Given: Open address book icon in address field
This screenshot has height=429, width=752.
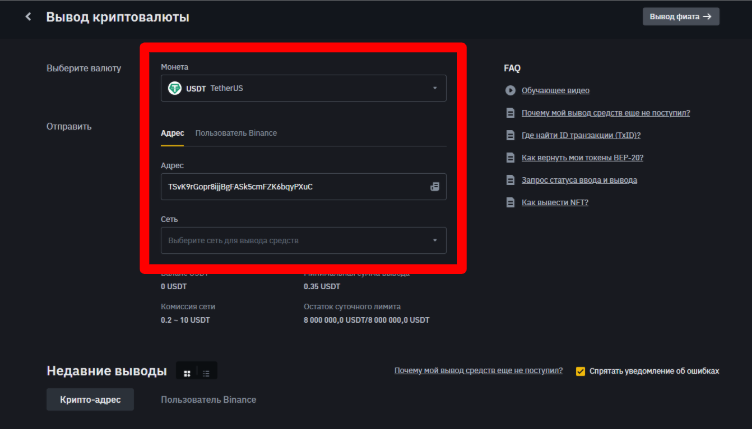Looking at the screenshot, I should [x=435, y=186].
